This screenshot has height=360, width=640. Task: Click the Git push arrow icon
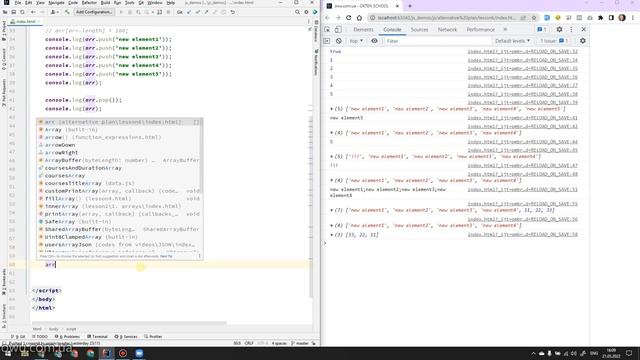pyautogui.click(x=206, y=12)
